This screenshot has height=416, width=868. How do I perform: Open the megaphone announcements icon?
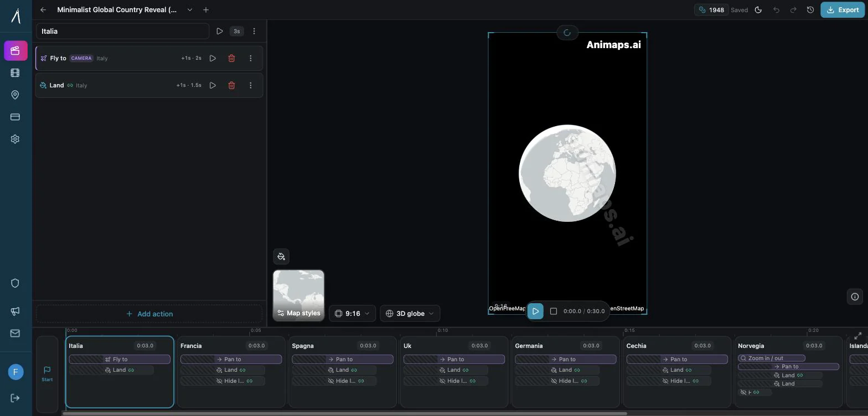coord(15,311)
